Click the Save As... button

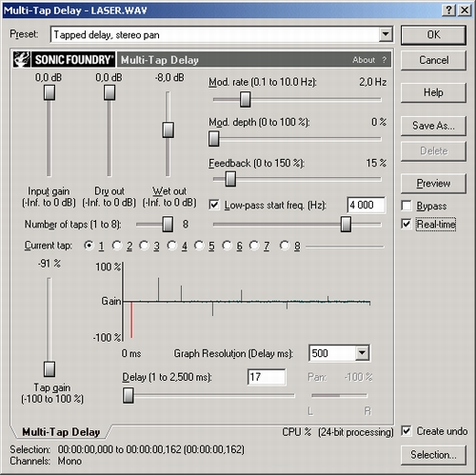(433, 126)
